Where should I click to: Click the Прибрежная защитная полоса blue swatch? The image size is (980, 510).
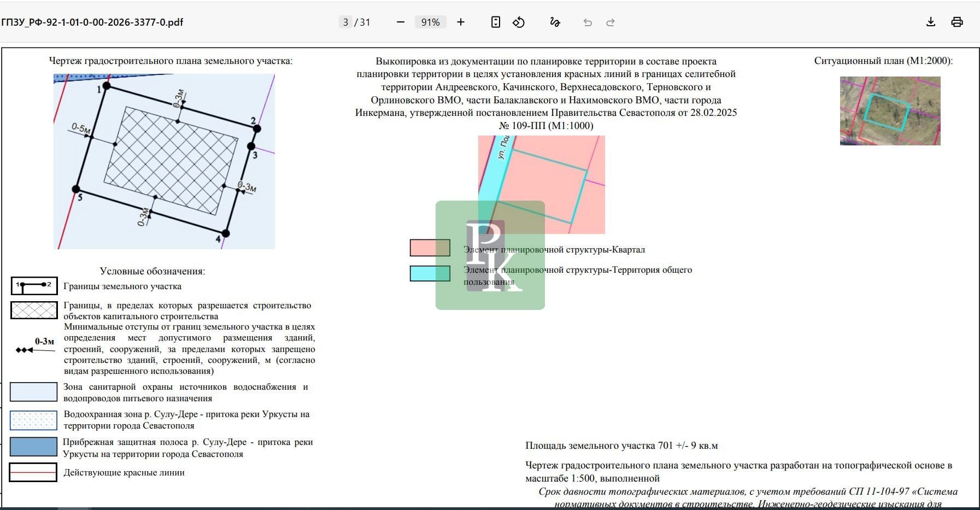[33, 447]
